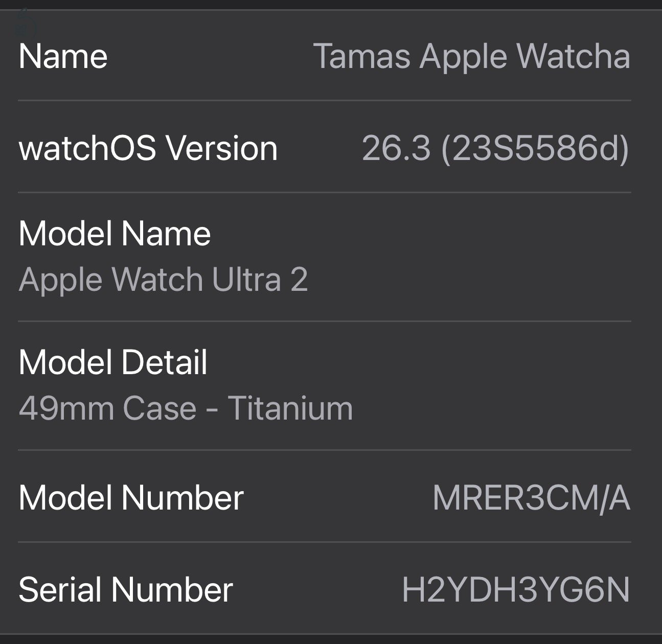The width and height of the screenshot is (662, 644).
Task: Tap the Model Detail heading text
Action: [111, 362]
